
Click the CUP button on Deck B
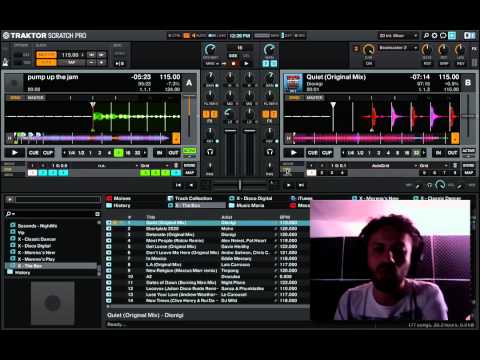pyautogui.click(x=327, y=153)
